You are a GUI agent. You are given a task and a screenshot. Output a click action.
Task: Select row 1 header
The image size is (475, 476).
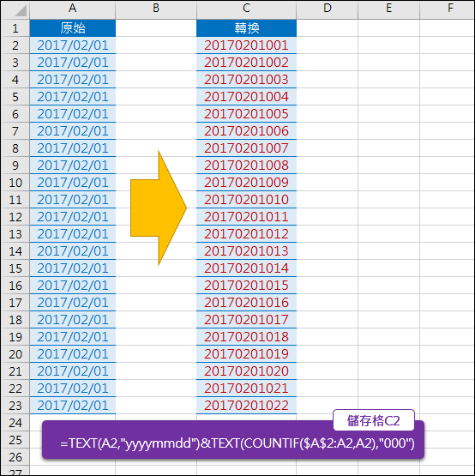15,28
